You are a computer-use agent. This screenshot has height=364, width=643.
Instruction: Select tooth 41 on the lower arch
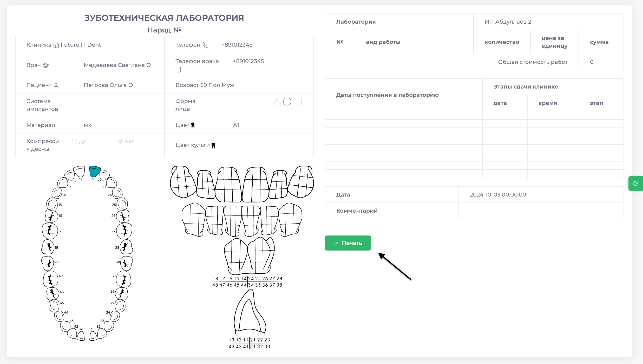[x=81, y=336]
